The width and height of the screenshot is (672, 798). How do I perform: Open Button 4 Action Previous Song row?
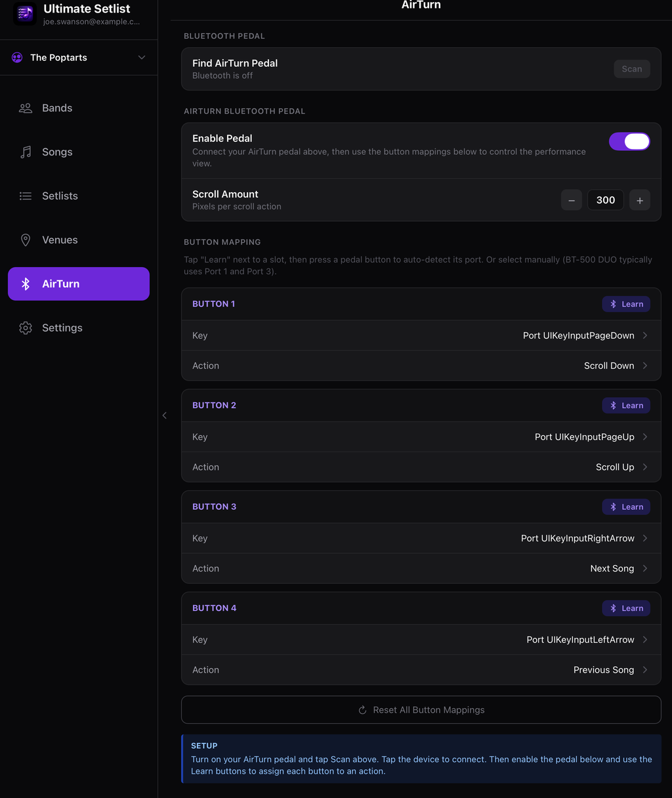pos(421,670)
